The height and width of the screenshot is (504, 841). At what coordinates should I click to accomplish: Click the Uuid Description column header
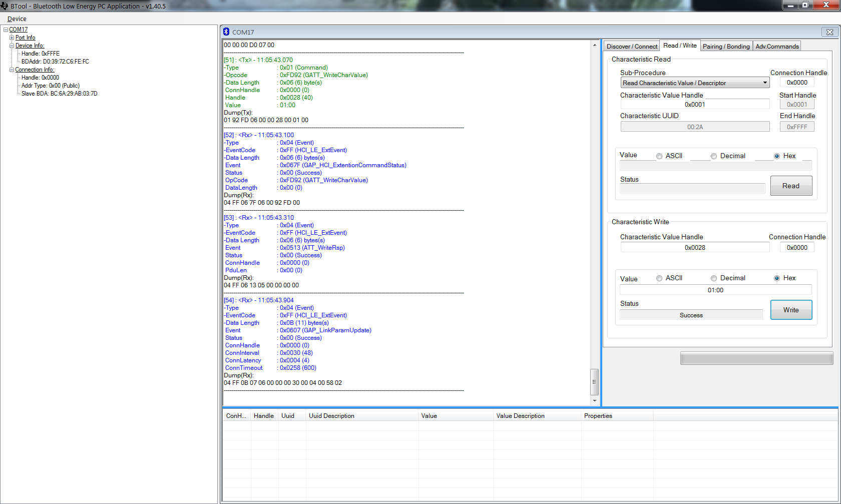coord(362,415)
